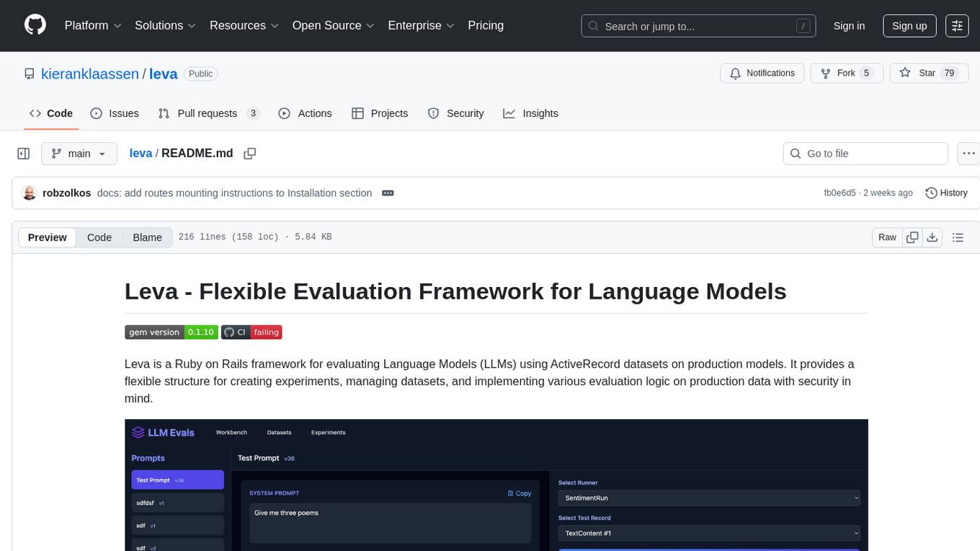Open the document outline list

(958, 237)
